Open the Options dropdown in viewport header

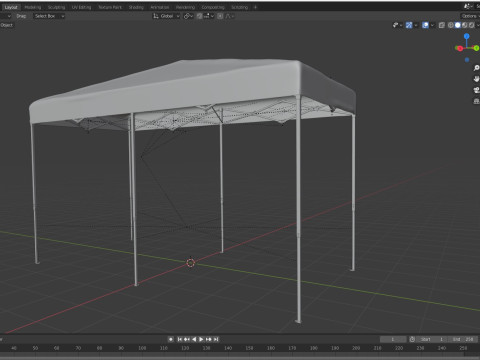(470, 16)
